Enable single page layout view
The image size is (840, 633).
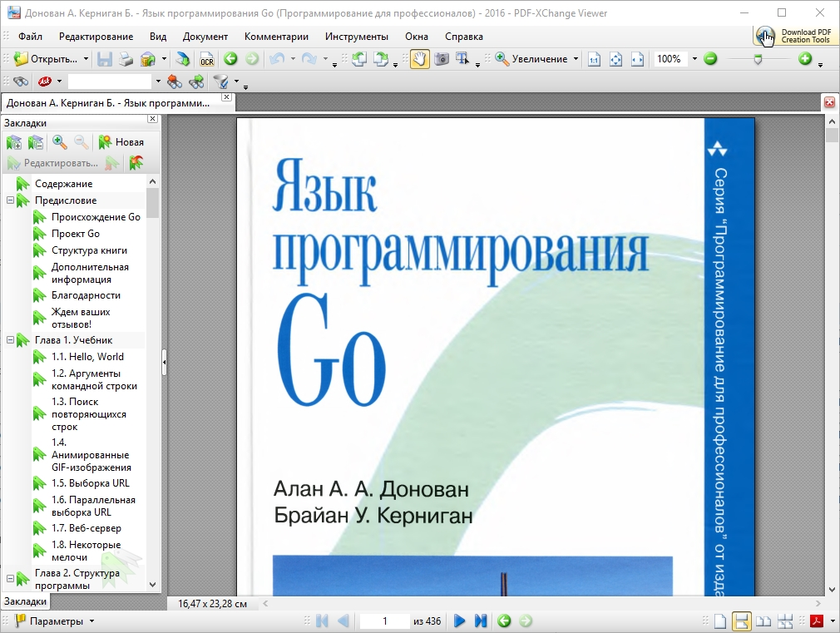(x=720, y=621)
